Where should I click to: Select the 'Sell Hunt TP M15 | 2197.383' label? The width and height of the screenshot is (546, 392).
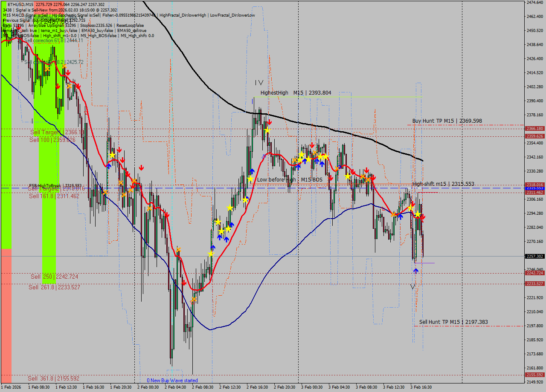pyautogui.click(x=453, y=322)
